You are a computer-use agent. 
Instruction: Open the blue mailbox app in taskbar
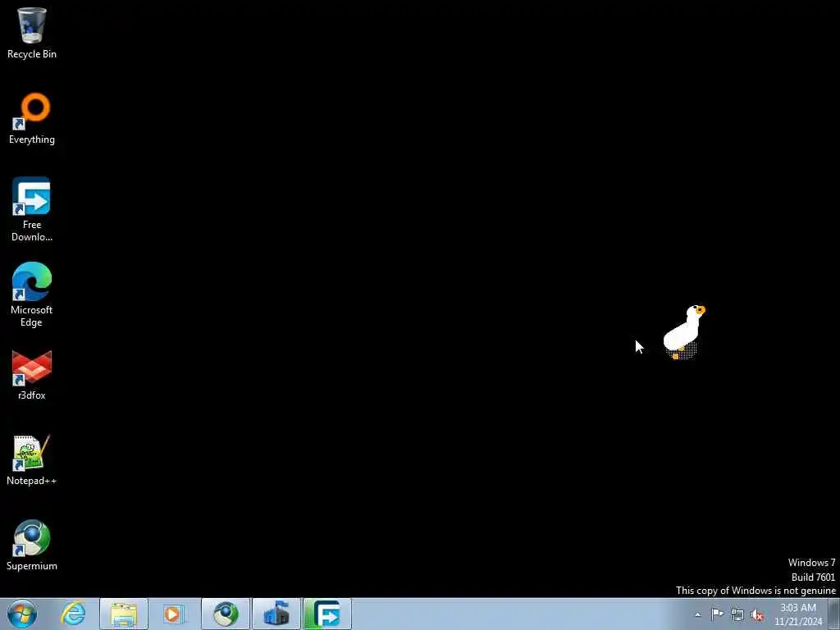click(x=276, y=614)
